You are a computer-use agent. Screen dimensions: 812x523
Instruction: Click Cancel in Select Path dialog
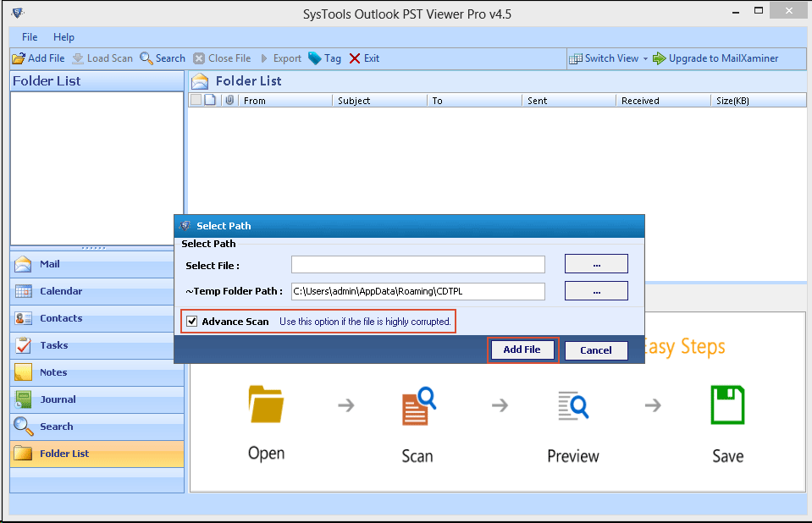click(x=596, y=350)
